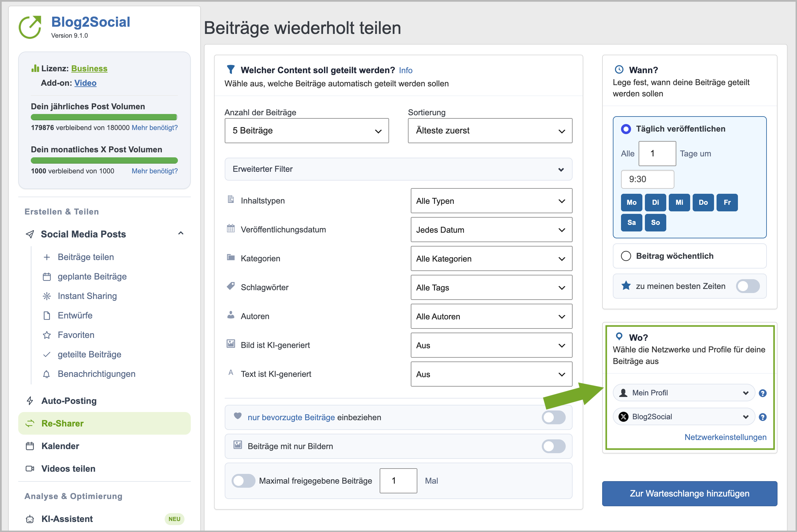The height and width of the screenshot is (532, 797).
Task: Collapse the Social Media Posts menu chevron
Action: pyautogui.click(x=181, y=233)
